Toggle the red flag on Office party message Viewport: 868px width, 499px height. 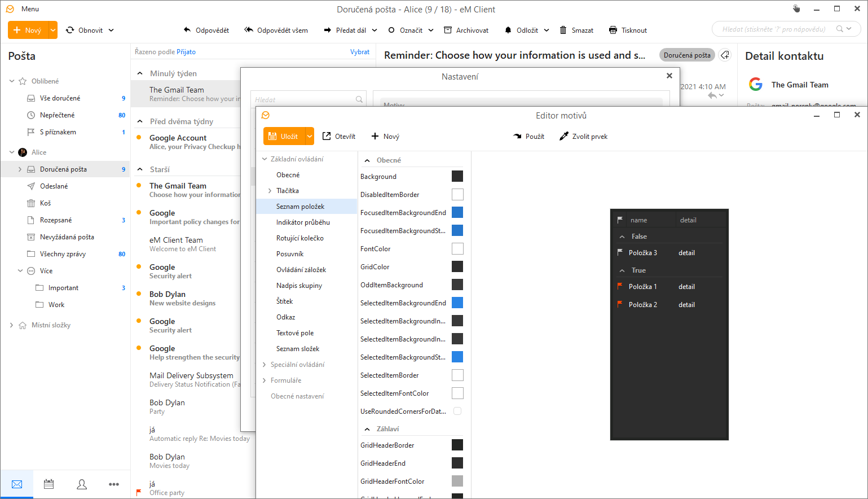click(x=139, y=493)
